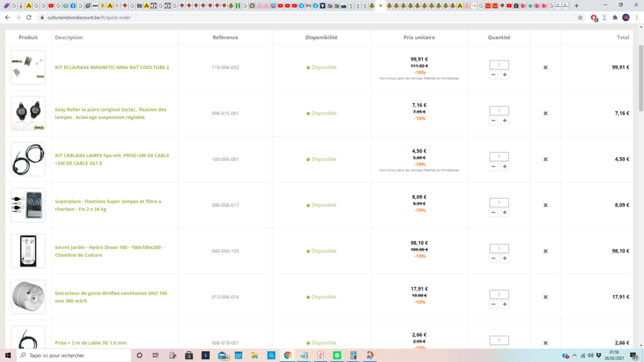This screenshot has height=362, width=644.
Task: Click the address bar URL
Action: coord(89,17)
